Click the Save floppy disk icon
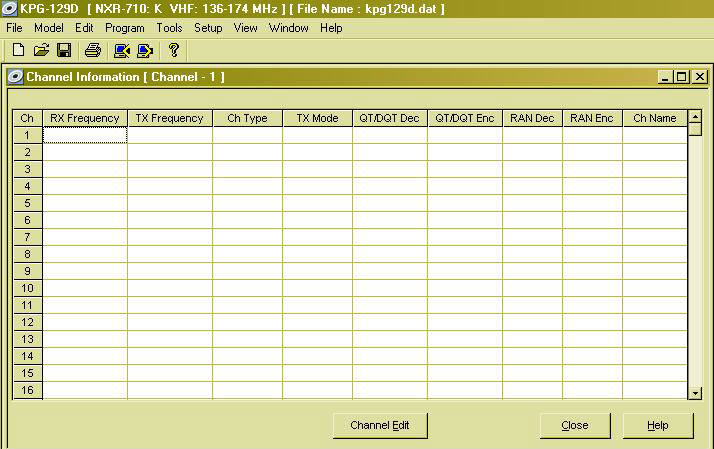This screenshot has height=449, width=714. pyautogui.click(x=64, y=50)
